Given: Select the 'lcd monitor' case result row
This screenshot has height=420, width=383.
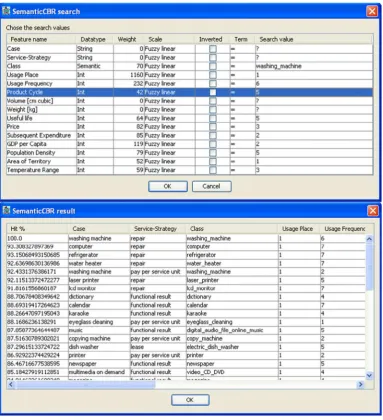Looking at the screenshot, I should [x=186, y=288].
